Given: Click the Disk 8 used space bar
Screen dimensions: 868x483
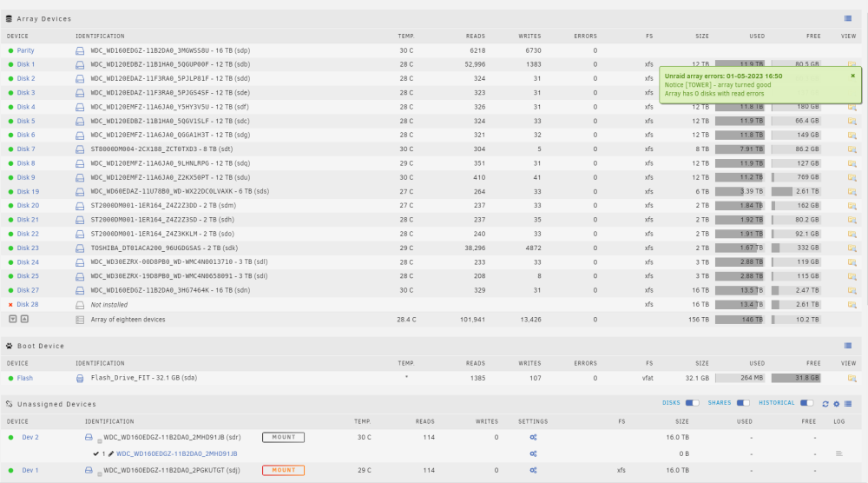Looking at the screenshot, I should 740,163.
